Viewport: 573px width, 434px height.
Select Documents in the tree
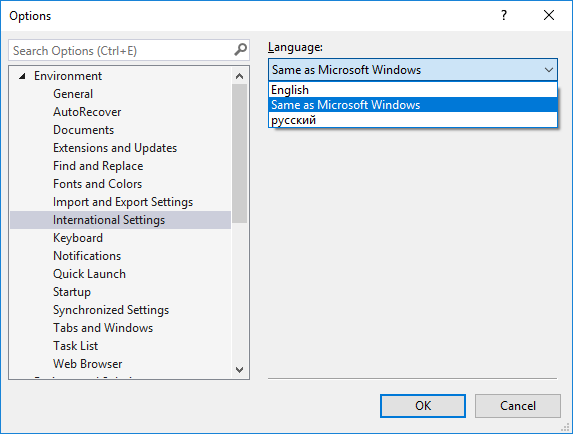(x=83, y=130)
